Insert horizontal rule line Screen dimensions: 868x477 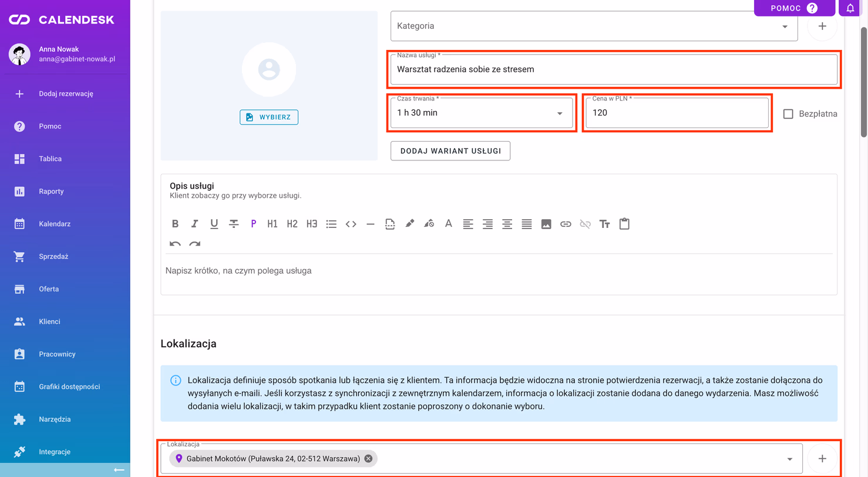point(370,224)
